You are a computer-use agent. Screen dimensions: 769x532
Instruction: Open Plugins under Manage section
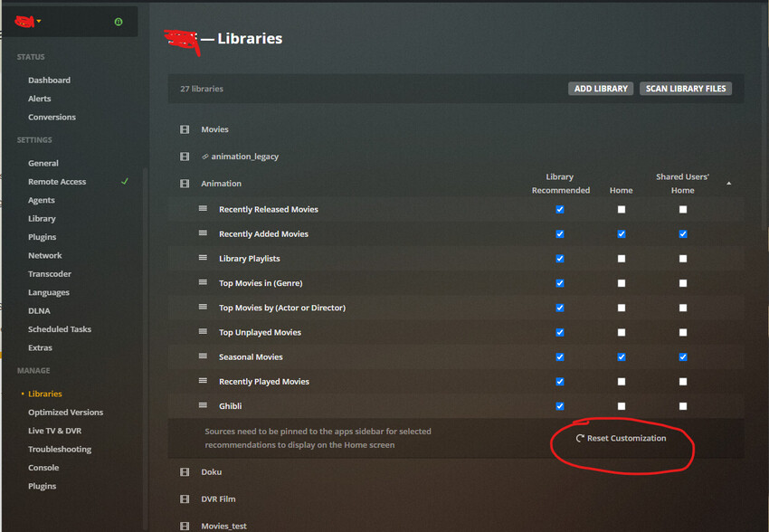point(42,486)
